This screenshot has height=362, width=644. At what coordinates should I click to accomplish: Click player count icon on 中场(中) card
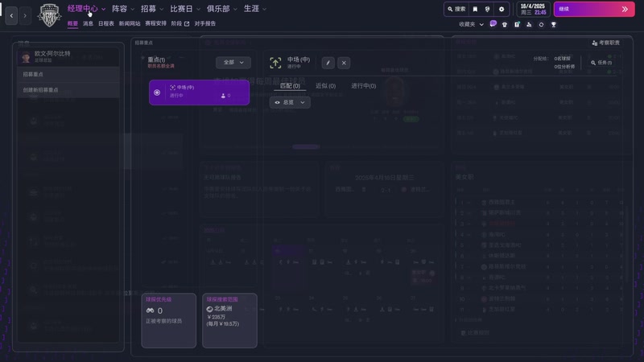tap(224, 96)
